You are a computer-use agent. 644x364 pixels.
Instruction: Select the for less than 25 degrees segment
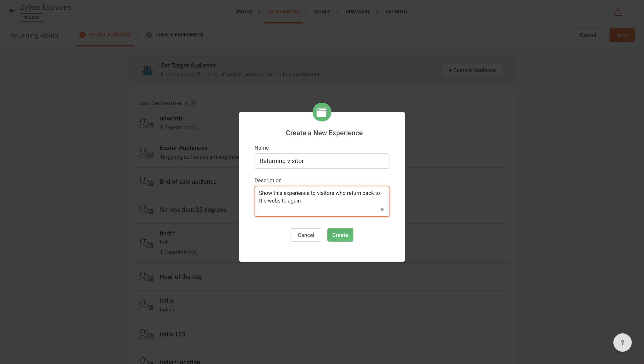coord(322,209)
